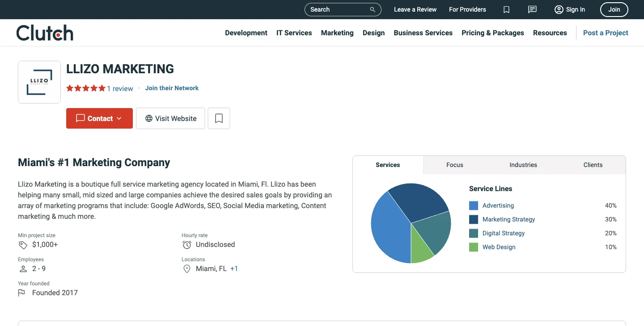
Task: Click in the Search field
Action: point(343,9)
